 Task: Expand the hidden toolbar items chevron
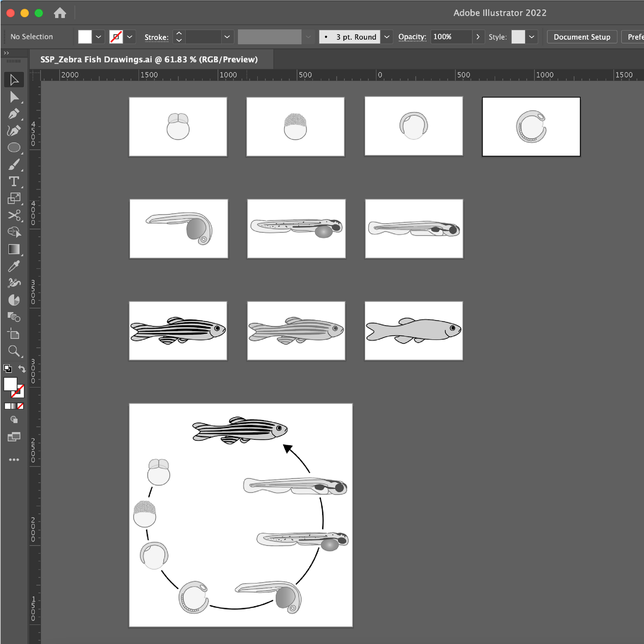(6, 53)
